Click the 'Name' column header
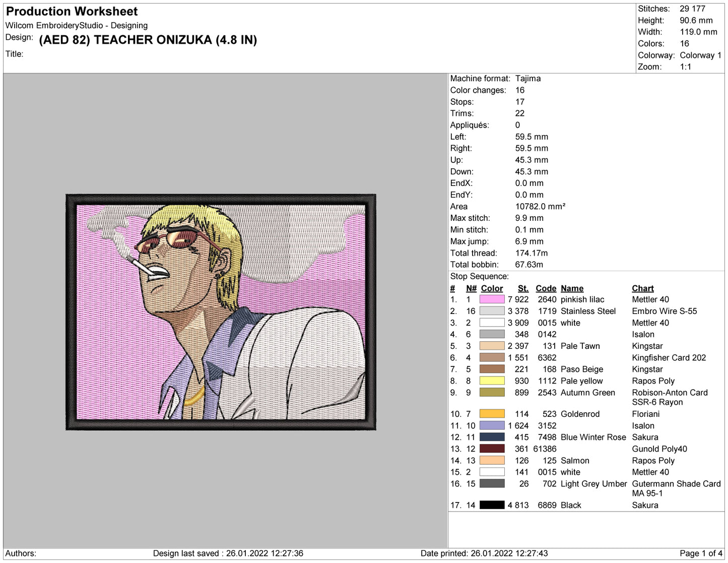The width and height of the screenshot is (728, 563). [572, 288]
